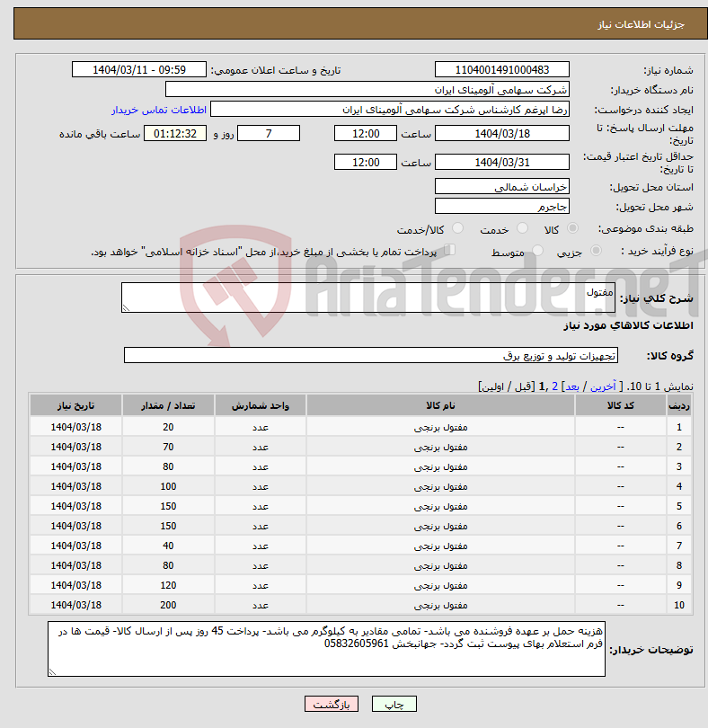
Task: Click the تاریخ نیاز column header
Action: point(75,405)
